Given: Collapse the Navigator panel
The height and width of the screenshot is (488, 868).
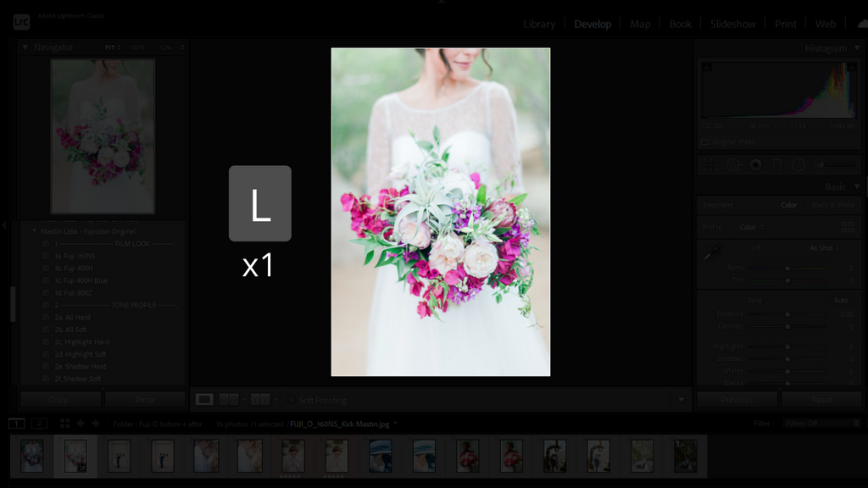Looking at the screenshot, I should 25,47.
